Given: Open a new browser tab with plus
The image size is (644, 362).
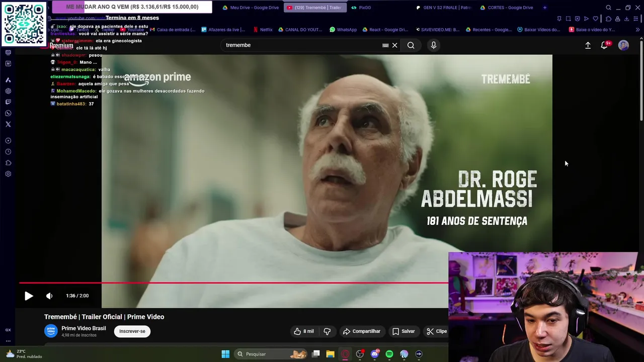Looking at the screenshot, I should coord(545,8).
